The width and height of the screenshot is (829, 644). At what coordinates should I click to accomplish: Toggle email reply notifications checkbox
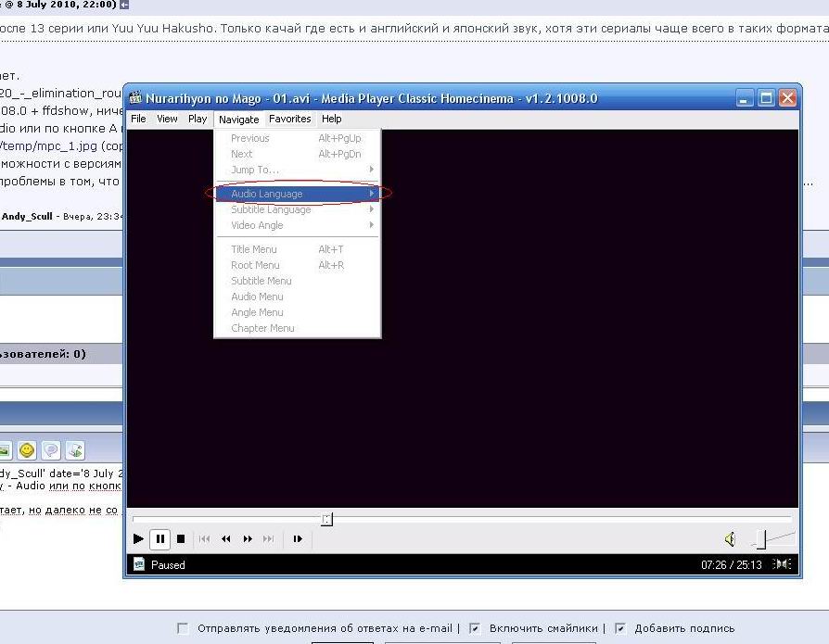(183, 628)
